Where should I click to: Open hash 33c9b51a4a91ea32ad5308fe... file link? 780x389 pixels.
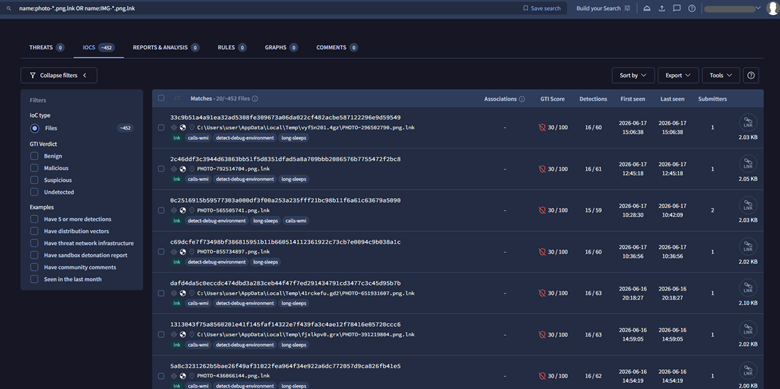286,118
